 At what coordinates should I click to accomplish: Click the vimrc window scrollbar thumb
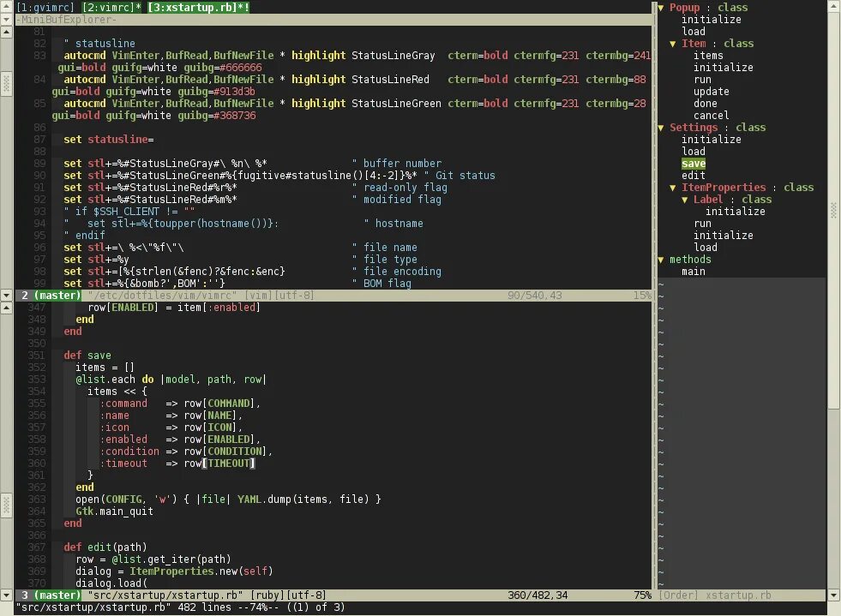click(x=7, y=84)
